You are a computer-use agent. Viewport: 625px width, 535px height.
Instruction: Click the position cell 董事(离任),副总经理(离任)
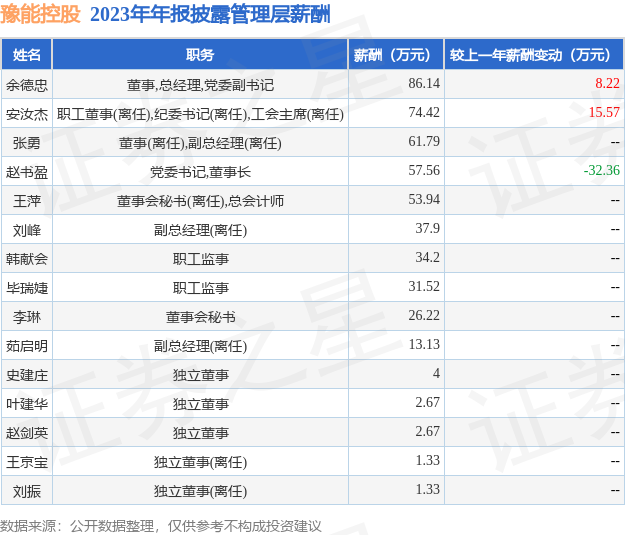pos(200,143)
